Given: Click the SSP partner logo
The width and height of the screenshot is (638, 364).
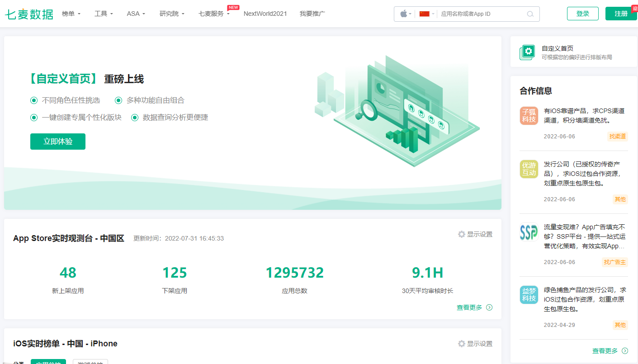Looking at the screenshot, I should (529, 232).
